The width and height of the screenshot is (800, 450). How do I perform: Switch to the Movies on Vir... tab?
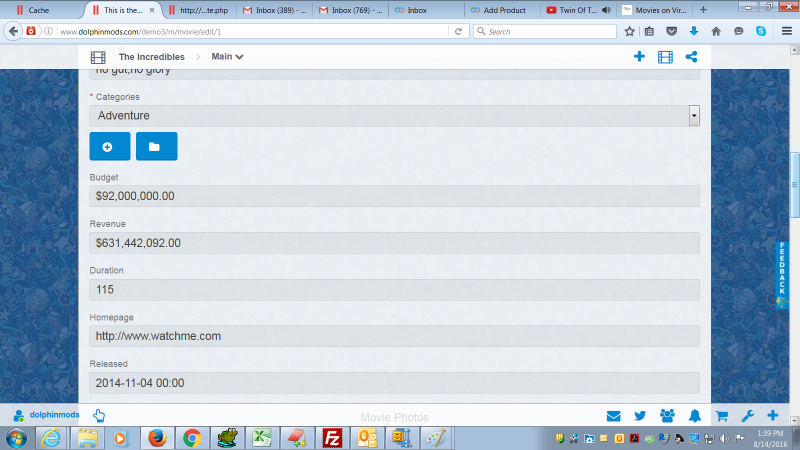coord(655,10)
